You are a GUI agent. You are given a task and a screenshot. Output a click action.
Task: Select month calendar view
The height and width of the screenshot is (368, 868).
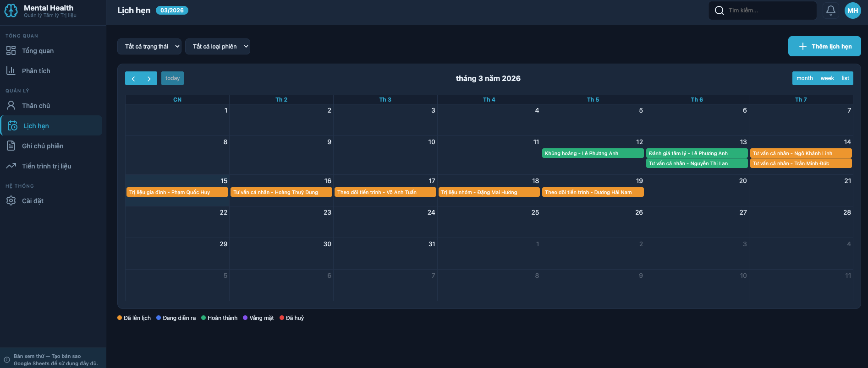(804, 78)
